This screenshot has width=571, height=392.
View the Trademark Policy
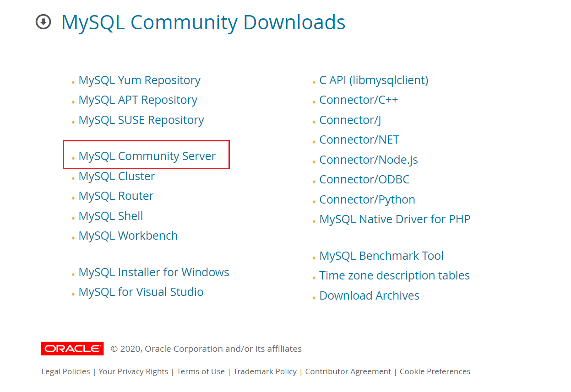[265, 371]
